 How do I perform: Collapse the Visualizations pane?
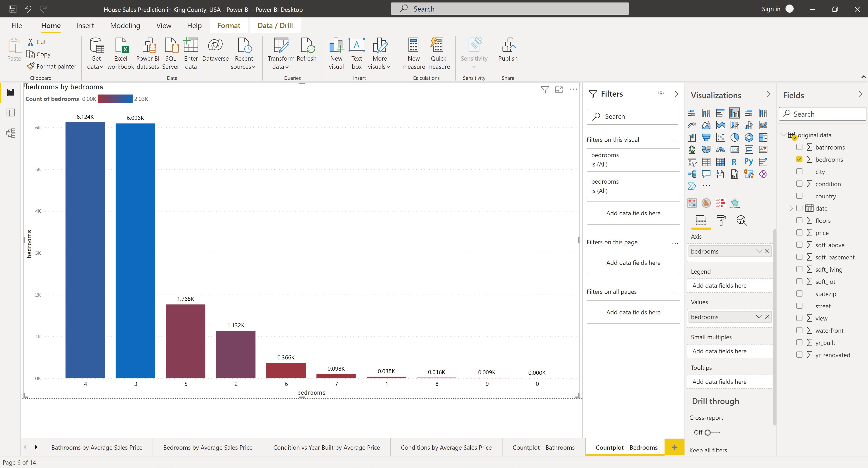tap(768, 94)
